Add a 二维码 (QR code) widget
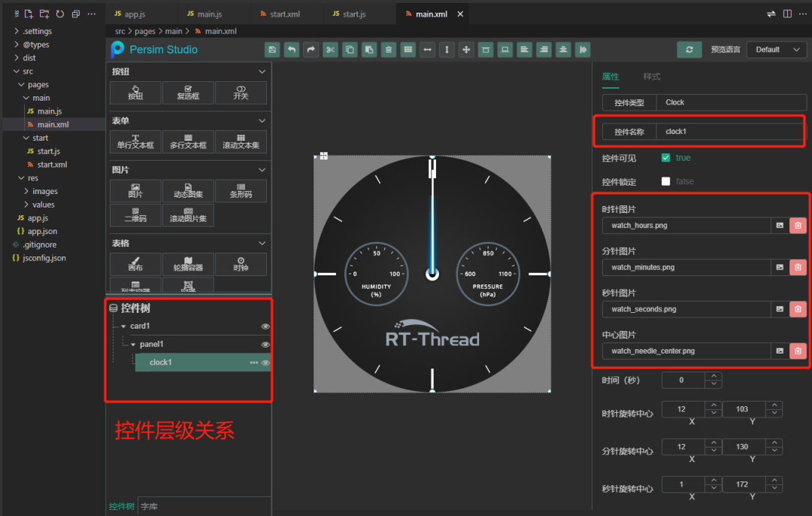 tap(135, 214)
